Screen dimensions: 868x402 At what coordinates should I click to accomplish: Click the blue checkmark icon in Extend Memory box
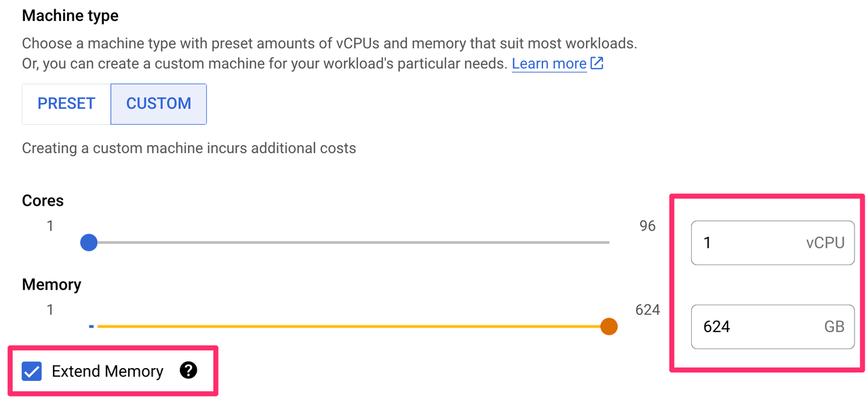coord(31,371)
